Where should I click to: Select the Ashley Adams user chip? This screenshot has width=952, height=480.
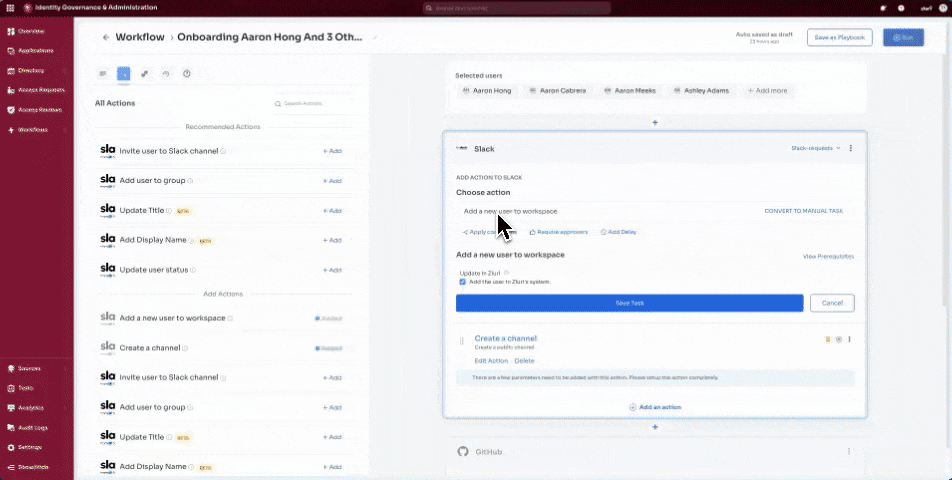pos(701,91)
